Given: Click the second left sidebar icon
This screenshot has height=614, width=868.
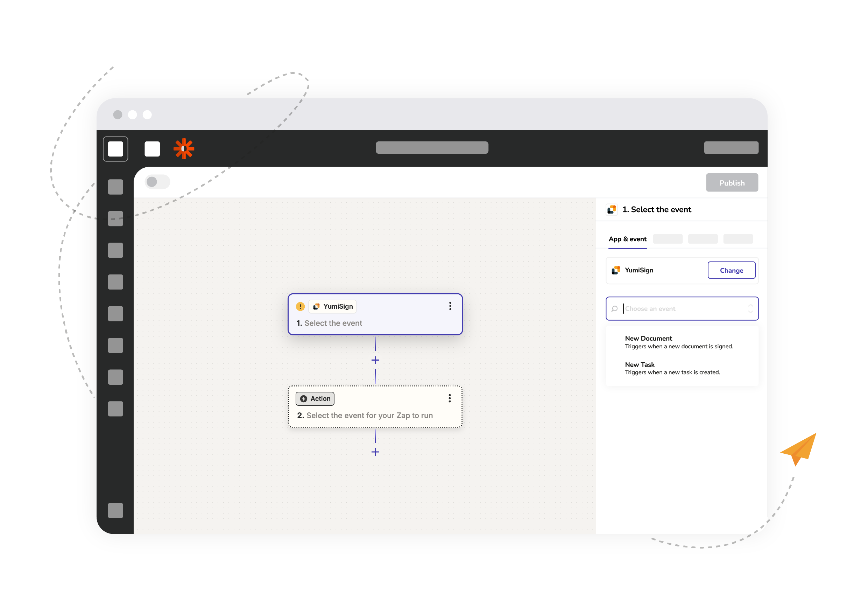Looking at the screenshot, I should point(116,219).
